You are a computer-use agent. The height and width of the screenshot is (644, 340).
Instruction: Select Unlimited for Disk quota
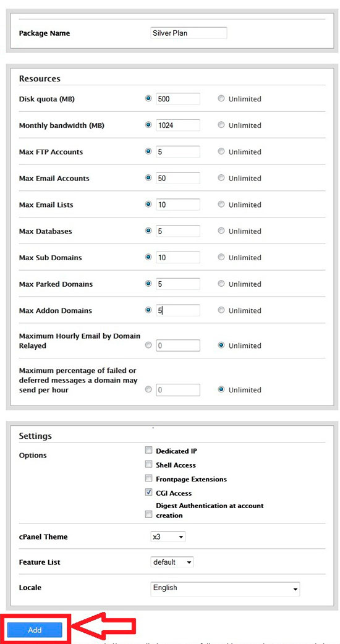(221, 98)
